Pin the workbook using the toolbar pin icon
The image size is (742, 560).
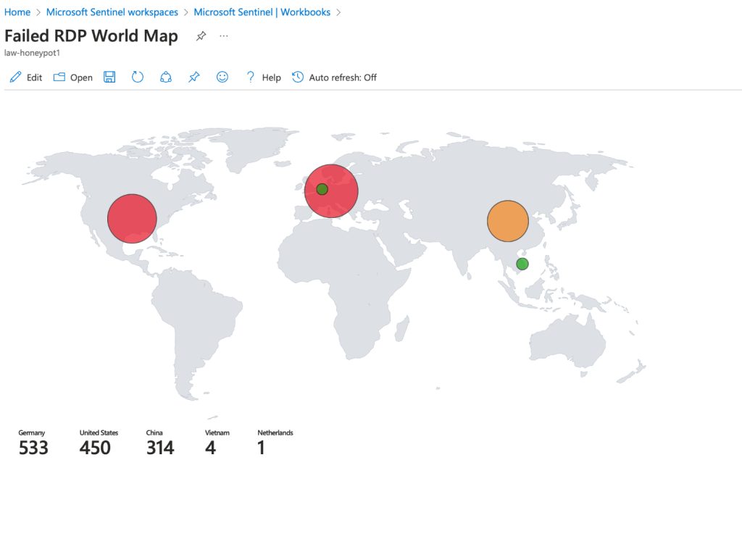point(193,78)
